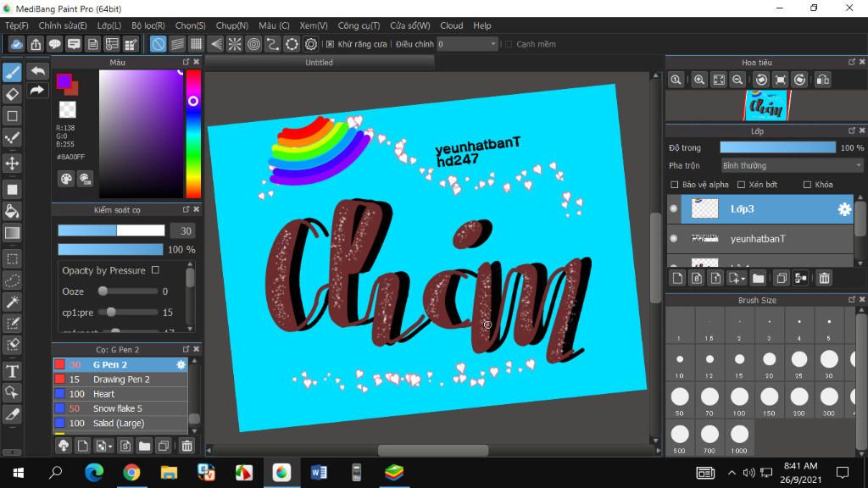Click the purple foreground color swatch

point(64,82)
